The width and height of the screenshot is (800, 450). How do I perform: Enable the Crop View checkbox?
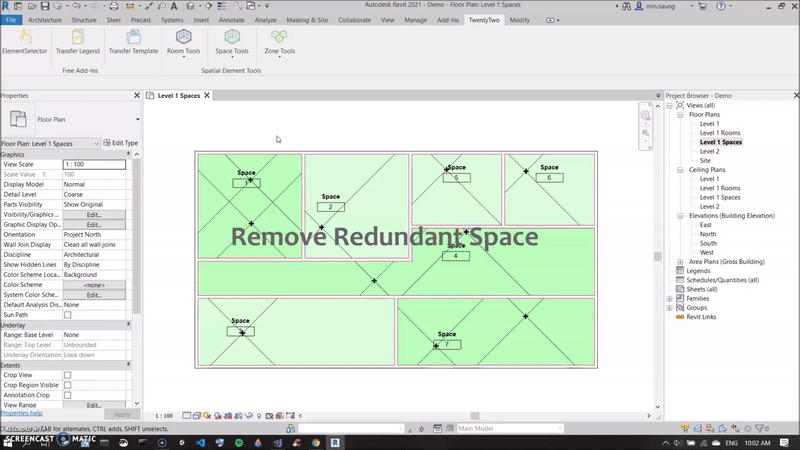click(68, 375)
